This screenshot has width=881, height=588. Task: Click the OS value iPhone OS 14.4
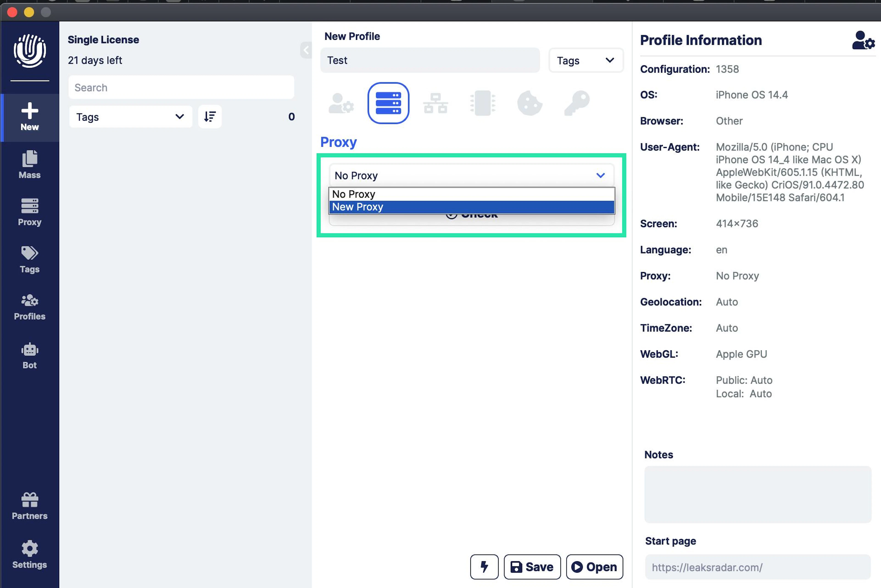coord(752,95)
